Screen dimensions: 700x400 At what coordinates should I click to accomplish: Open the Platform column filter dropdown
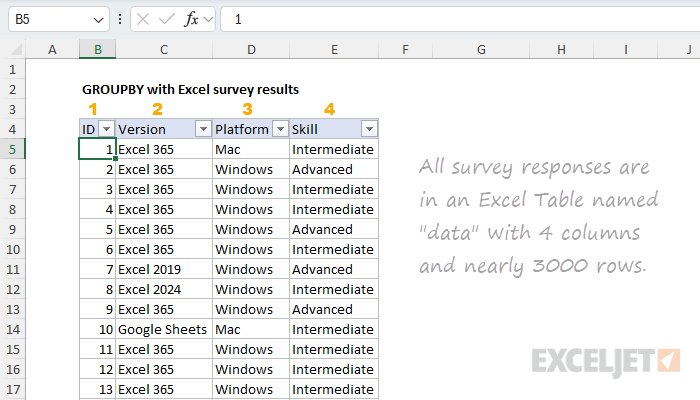click(x=280, y=129)
